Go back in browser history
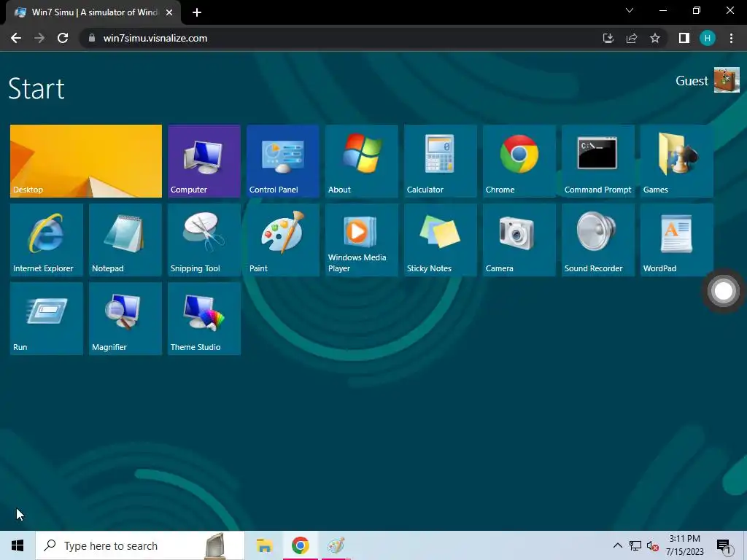The height and width of the screenshot is (560, 747). (x=16, y=38)
